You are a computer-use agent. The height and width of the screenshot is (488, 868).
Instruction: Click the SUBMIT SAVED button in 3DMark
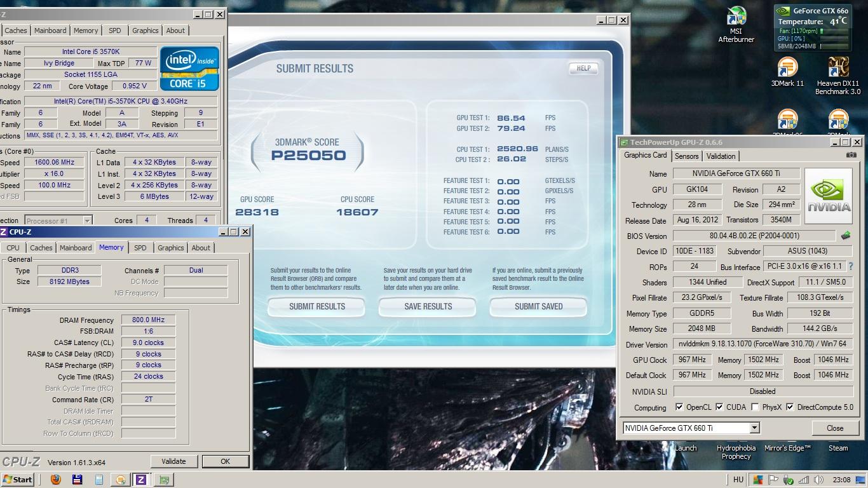tap(538, 306)
